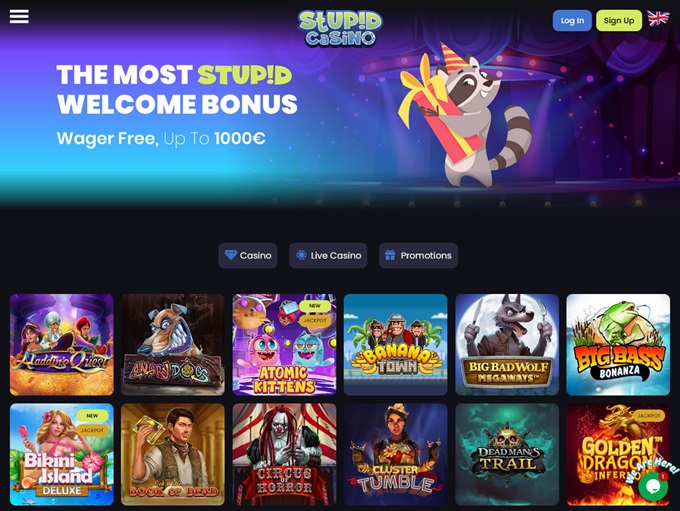Viewport: 680px width, 511px height.
Task: Open the live chat bubble
Action: (x=653, y=485)
